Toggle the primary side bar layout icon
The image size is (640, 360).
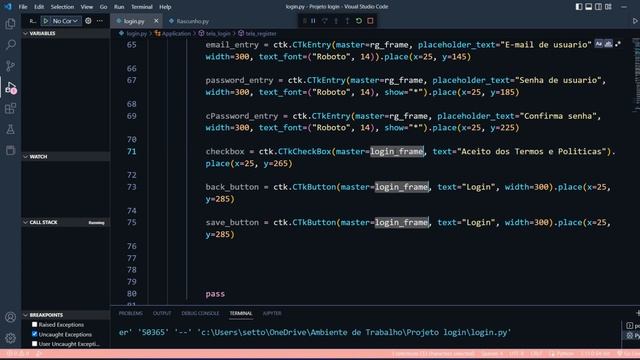(x=579, y=7)
